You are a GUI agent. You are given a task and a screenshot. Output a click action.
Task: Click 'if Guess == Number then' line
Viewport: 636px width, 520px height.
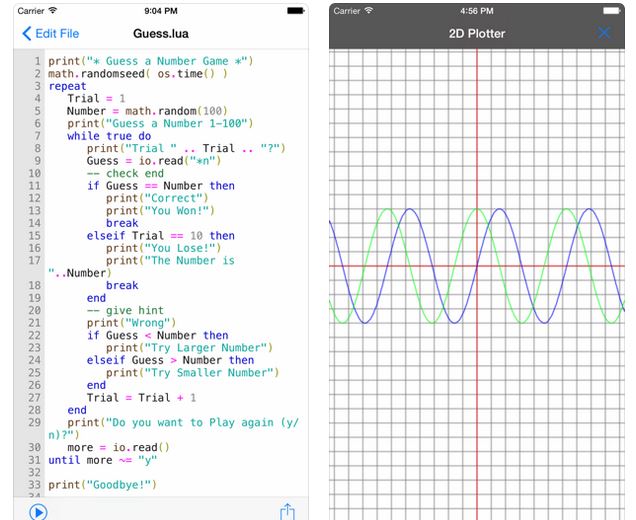[161, 186]
